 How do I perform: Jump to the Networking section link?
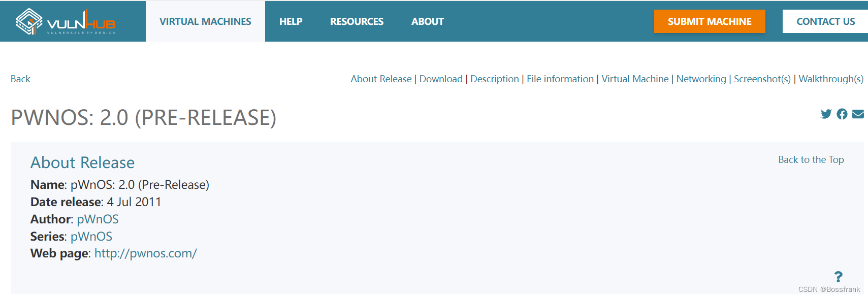[701, 79]
